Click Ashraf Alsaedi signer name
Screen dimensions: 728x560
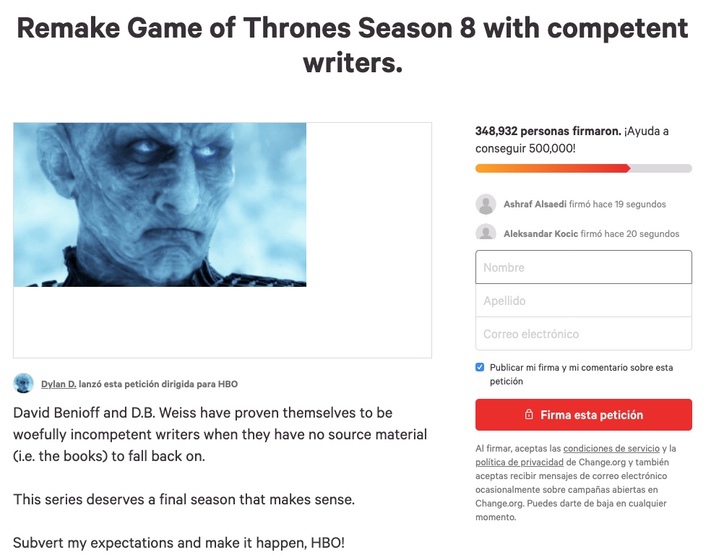pyautogui.click(x=535, y=204)
